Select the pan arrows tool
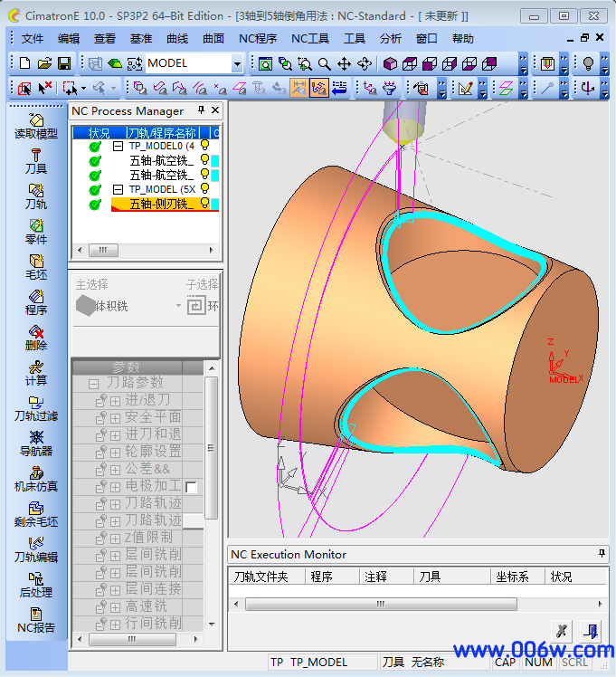616x677 pixels. (x=344, y=64)
